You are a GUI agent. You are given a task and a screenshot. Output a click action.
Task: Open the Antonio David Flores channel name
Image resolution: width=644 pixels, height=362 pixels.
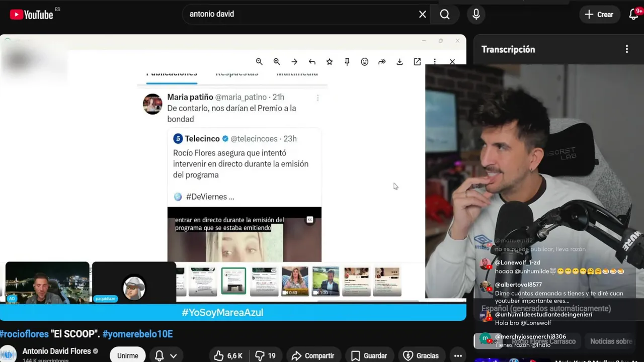tap(57, 351)
